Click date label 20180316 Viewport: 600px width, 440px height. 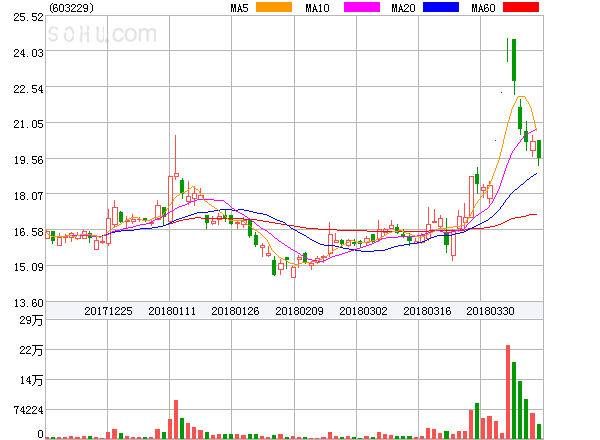point(427,311)
